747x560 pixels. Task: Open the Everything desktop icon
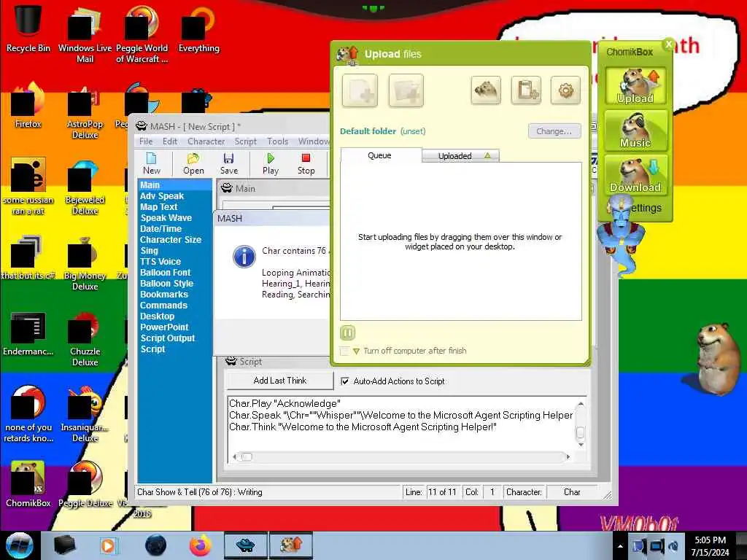pyautogui.click(x=198, y=28)
